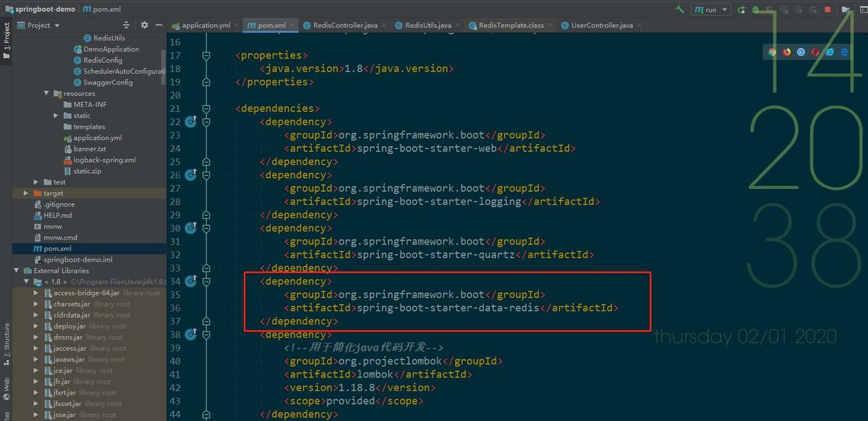Click the Build project hammer icon

[679, 9]
